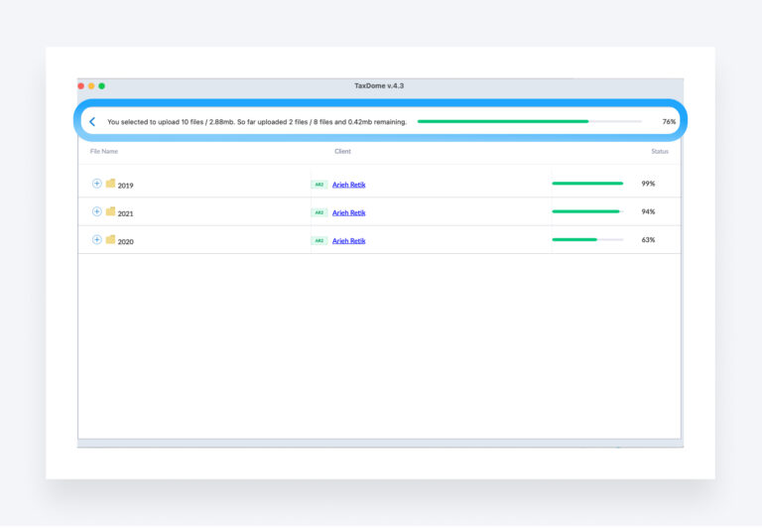Screen dimensions: 762x532
Task: Click the AR2 badge in 2020 row
Action: click(x=319, y=241)
